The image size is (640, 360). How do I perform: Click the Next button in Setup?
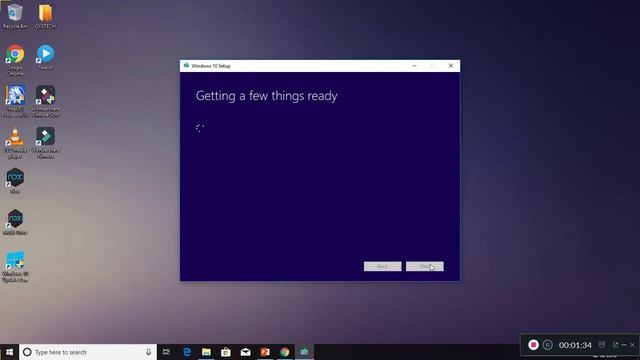coord(424,267)
